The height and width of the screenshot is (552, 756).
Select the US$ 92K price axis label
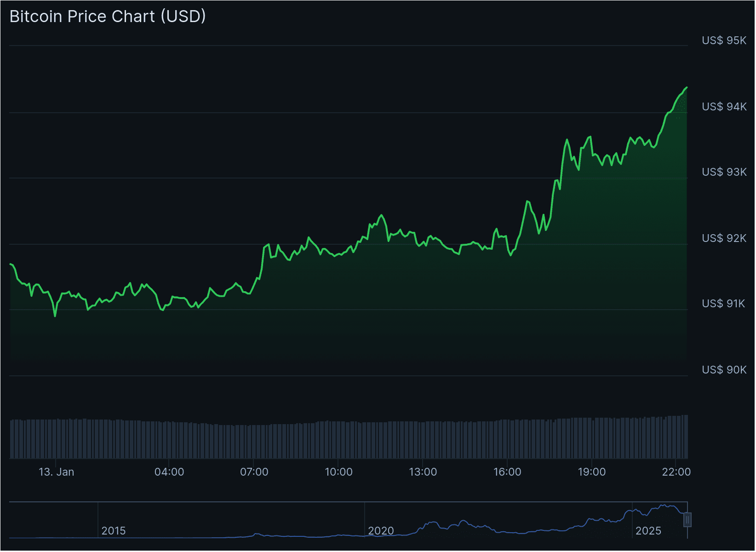click(x=723, y=238)
